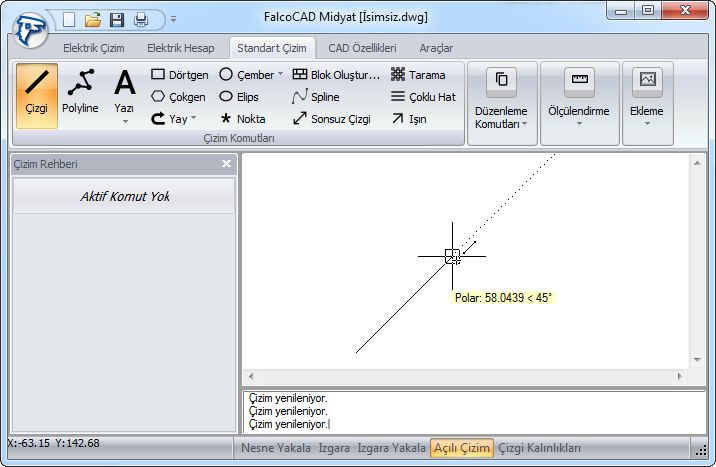The image size is (716, 467).
Task: Toggle Izgara grid display
Action: pos(334,448)
